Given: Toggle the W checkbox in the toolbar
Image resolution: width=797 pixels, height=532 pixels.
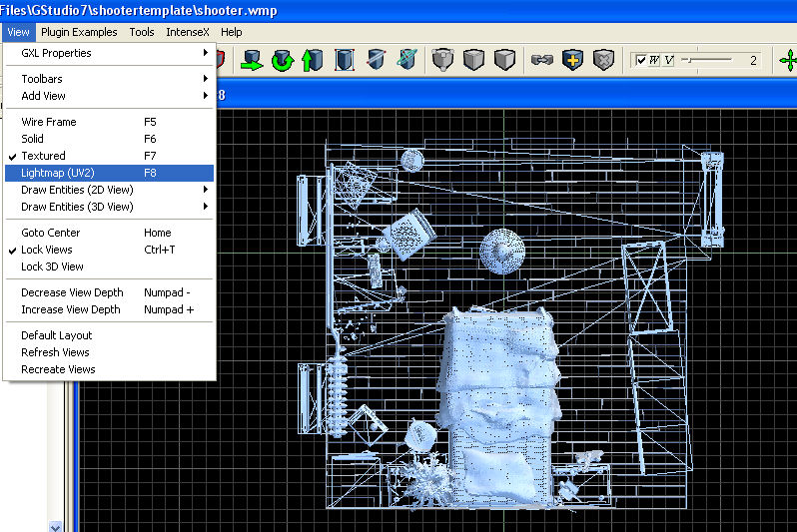Looking at the screenshot, I should (x=642, y=61).
